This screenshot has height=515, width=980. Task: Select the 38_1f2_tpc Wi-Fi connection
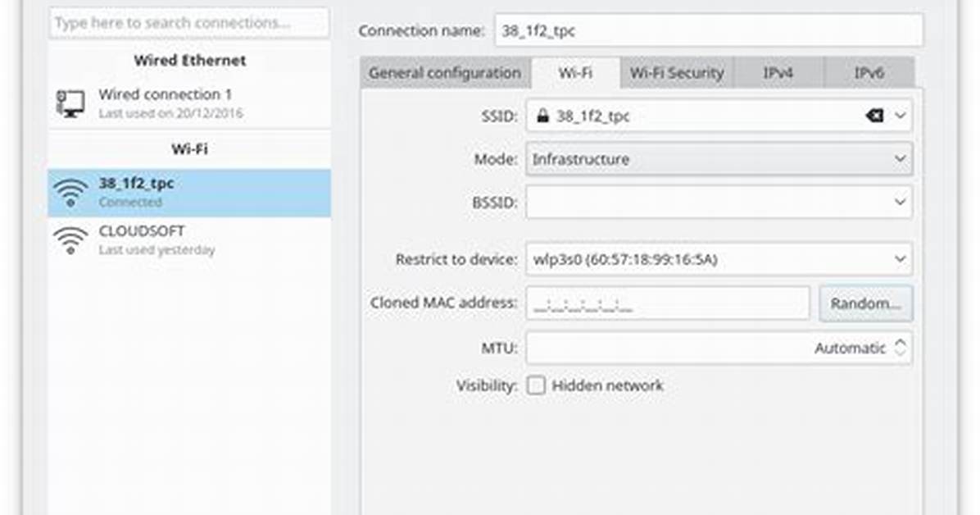tap(188, 193)
